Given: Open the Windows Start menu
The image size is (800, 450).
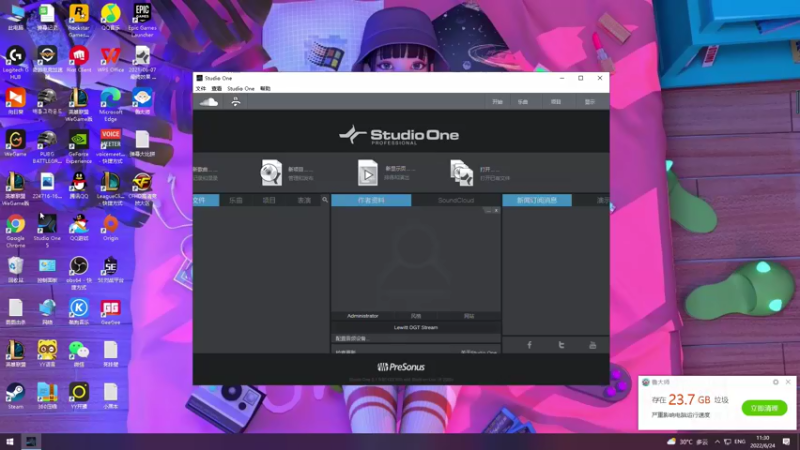Looking at the screenshot, I should tap(10, 441).
